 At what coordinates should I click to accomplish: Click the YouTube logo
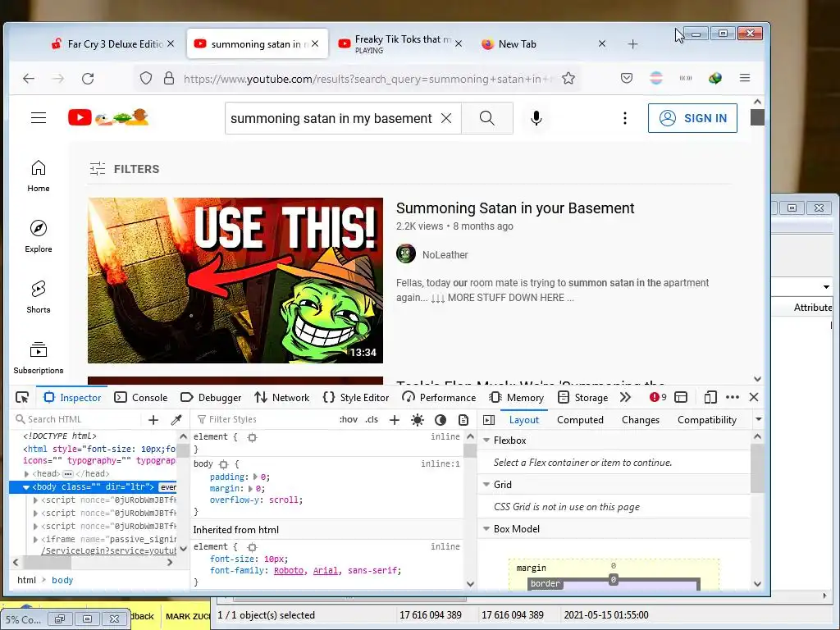click(108, 117)
